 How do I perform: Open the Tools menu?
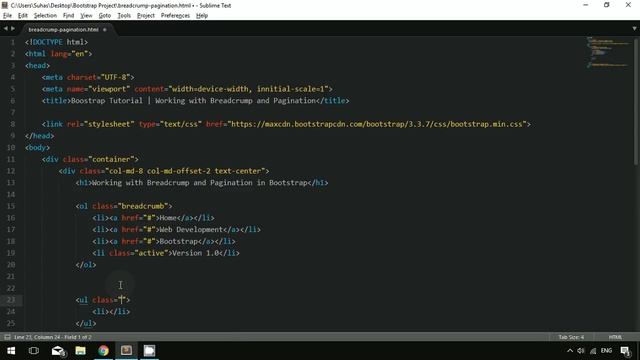tap(124, 16)
